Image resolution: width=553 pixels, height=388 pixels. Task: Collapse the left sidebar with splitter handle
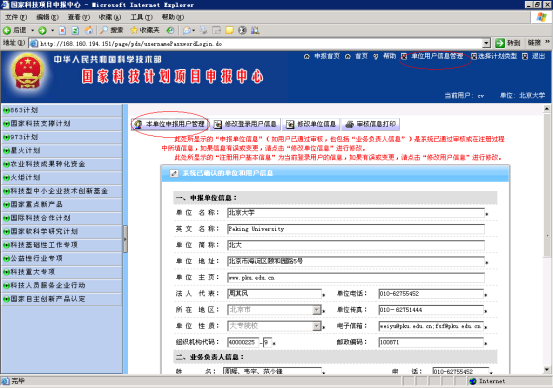pyautogui.click(x=125, y=239)
